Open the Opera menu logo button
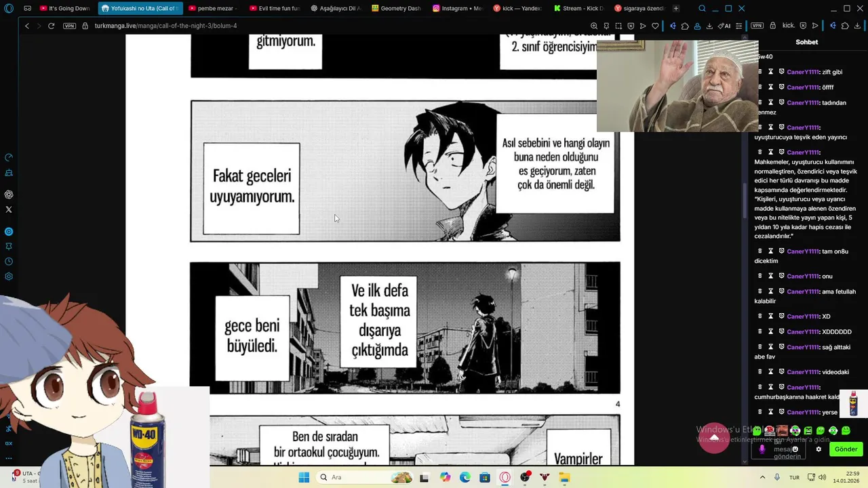Image resolution: width=868 pixels, height=488 pixels. pos(9,9)
